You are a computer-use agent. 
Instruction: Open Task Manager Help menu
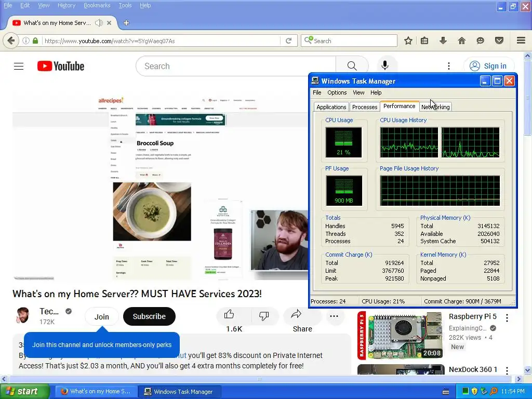[x=376, y=92]
